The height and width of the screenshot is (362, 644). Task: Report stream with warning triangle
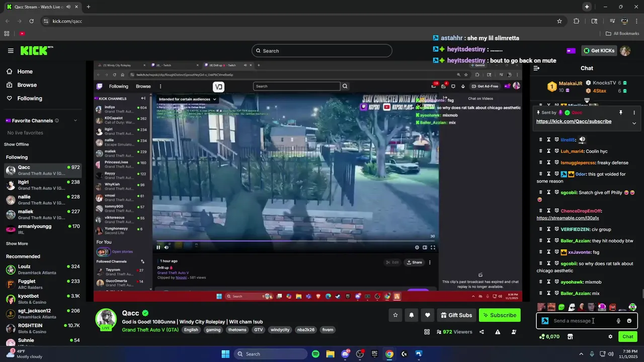(498, 332)
